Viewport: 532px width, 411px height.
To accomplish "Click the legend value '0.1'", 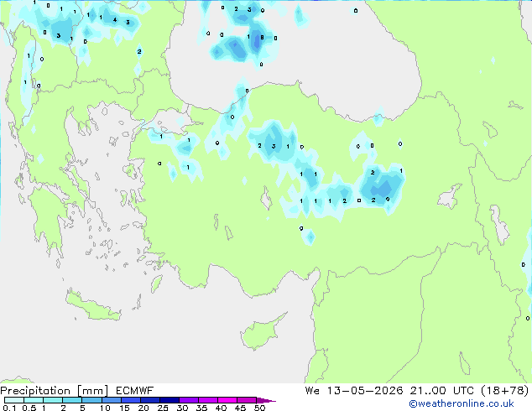I will tap(9, 408).
